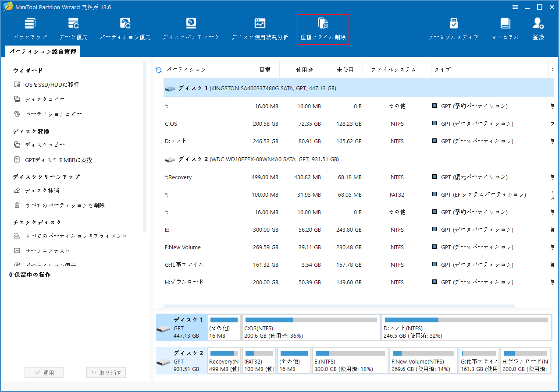This screenshot has height=392, width=559.
Task: Run ディスクベンチマーク disk benchmark
Action: [x=190, y=27]
